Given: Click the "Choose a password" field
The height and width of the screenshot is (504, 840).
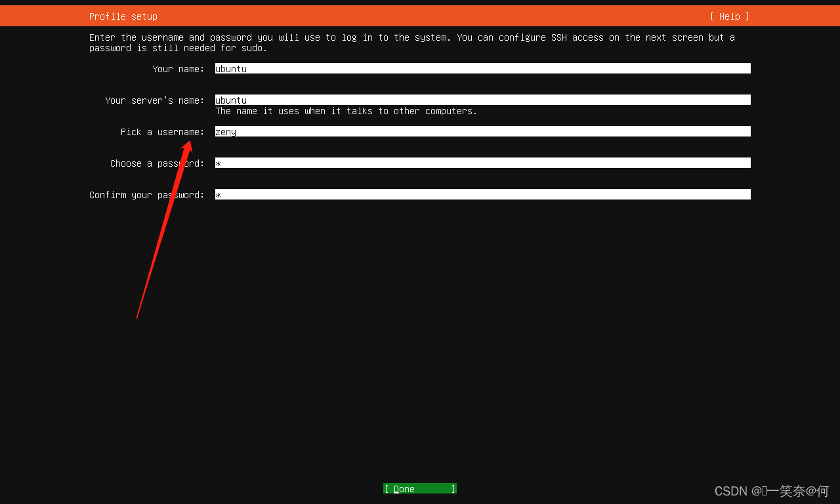Looking at the screenshot, I should [x=483, y=163].
